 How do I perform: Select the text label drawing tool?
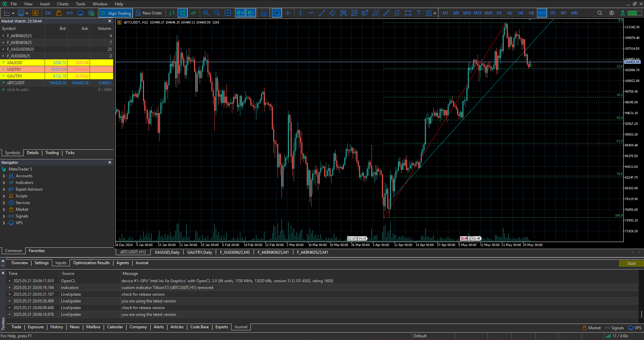point(418,13)
